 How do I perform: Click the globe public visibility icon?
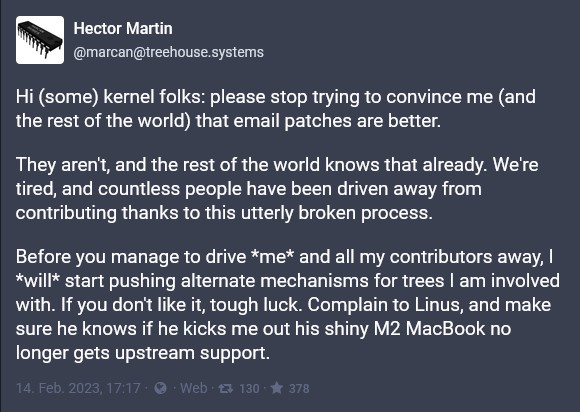click(x=160, y=388)
